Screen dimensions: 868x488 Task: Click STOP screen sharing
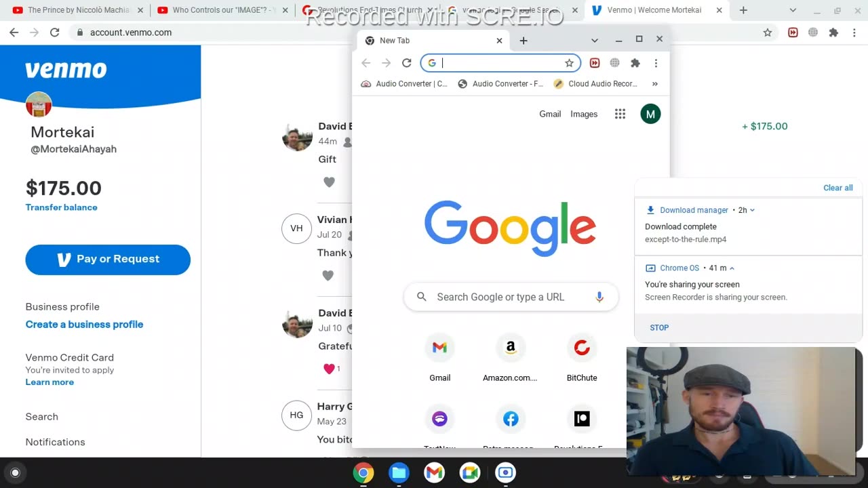tap(659, 327)
